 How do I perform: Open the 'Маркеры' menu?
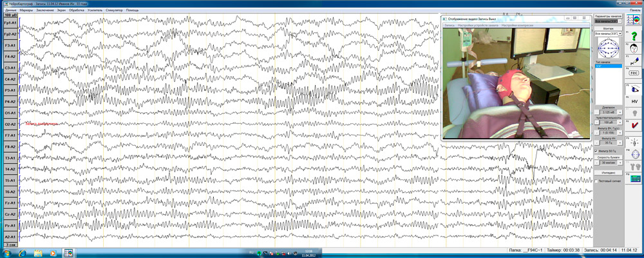point(27,10)
